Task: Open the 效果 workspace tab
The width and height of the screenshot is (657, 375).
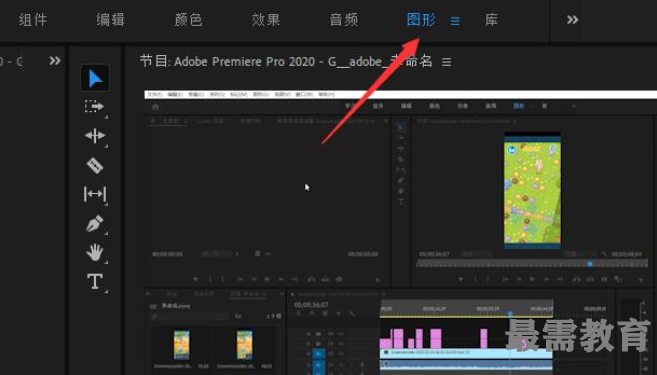Action: coord(266,20)
